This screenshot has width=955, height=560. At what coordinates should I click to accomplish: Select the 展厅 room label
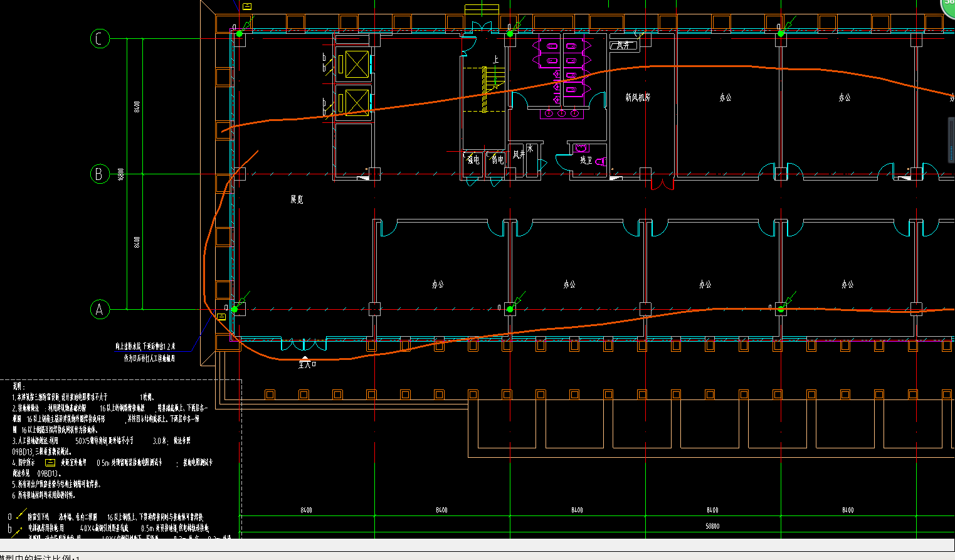click(x=297, y=199)
